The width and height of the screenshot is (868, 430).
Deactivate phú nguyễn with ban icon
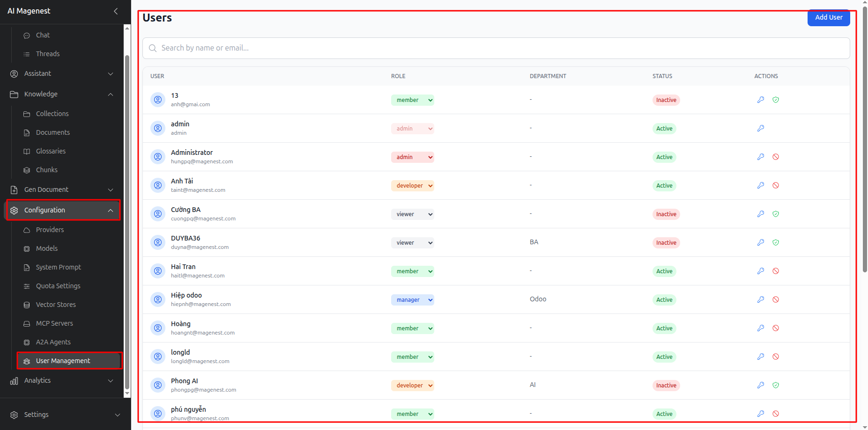(776, 414)
